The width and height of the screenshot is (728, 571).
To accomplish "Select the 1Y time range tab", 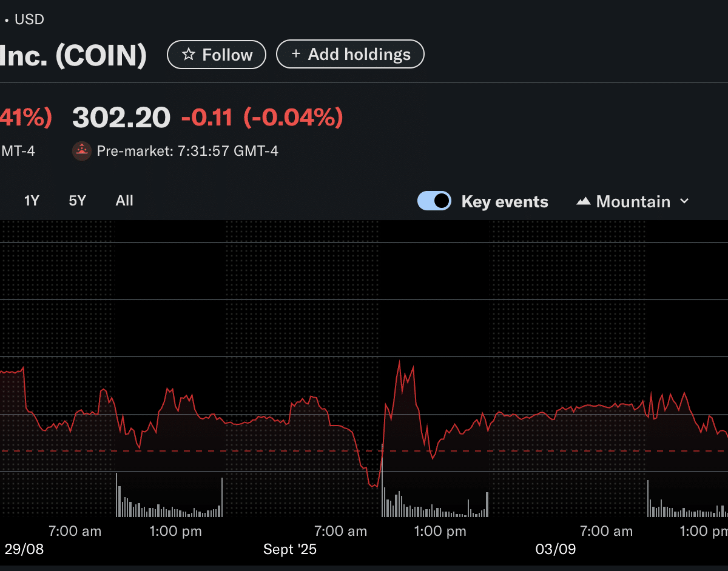I will click(x=32, y=201).
